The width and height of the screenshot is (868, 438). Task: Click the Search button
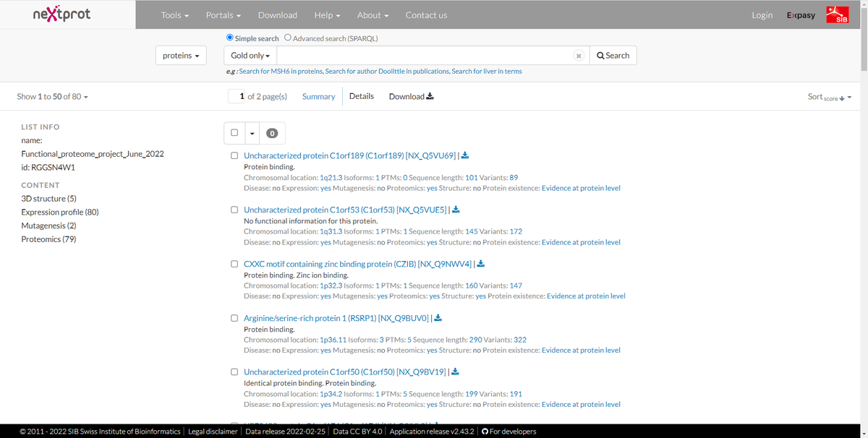(613, 56)
